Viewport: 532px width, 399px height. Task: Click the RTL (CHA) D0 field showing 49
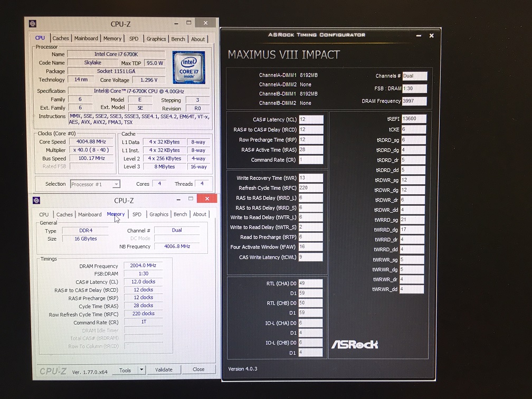click(x=311, y=283)
